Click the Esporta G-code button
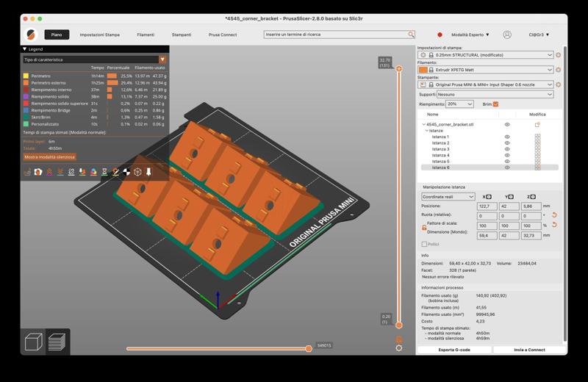This screenshot has width=588, height=382. 454,350
